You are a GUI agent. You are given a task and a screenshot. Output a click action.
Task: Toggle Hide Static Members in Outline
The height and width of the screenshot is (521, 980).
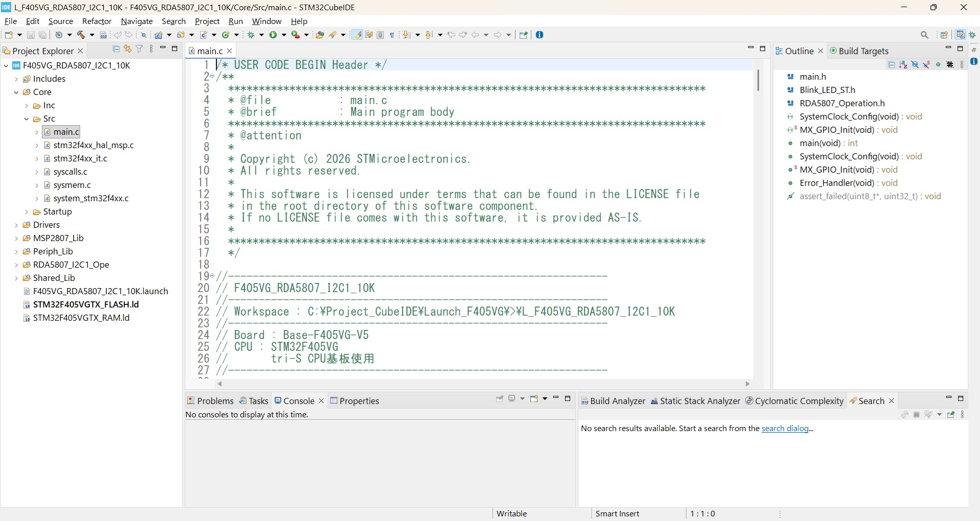click(x=926, y=64)
